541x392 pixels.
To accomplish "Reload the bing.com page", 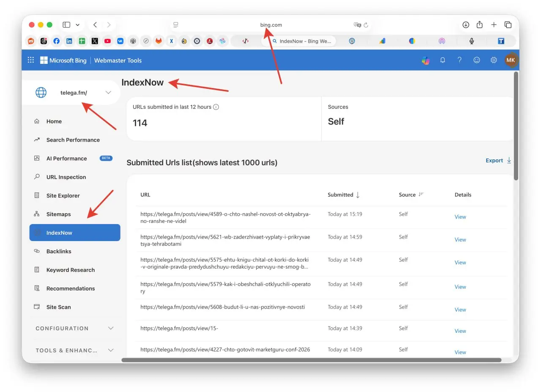I will click(x=366, y=25).
